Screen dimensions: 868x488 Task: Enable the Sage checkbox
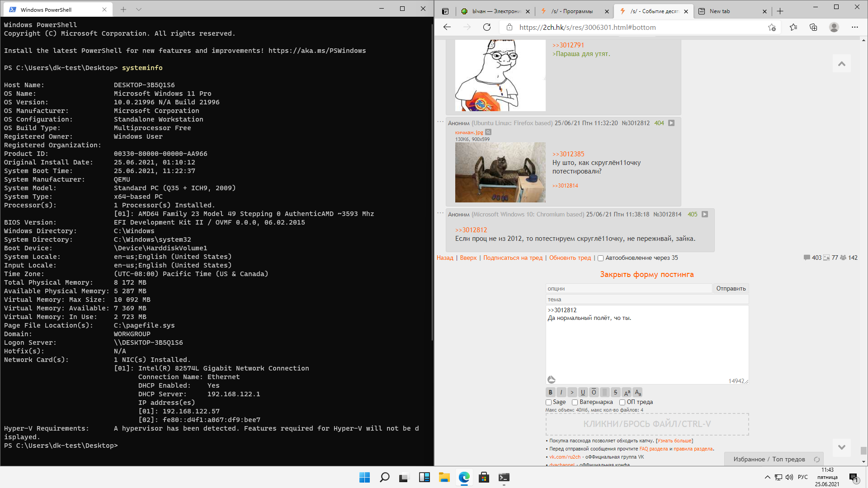tap(548, 402)
